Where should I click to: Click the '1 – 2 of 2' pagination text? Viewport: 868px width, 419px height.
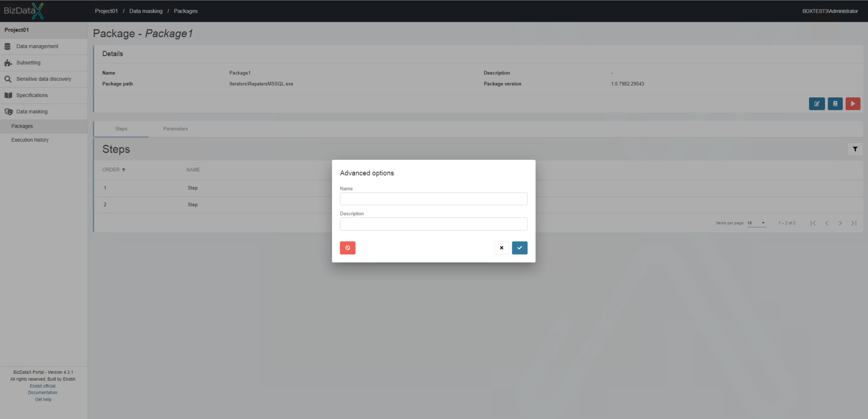(x=787, y=223)
